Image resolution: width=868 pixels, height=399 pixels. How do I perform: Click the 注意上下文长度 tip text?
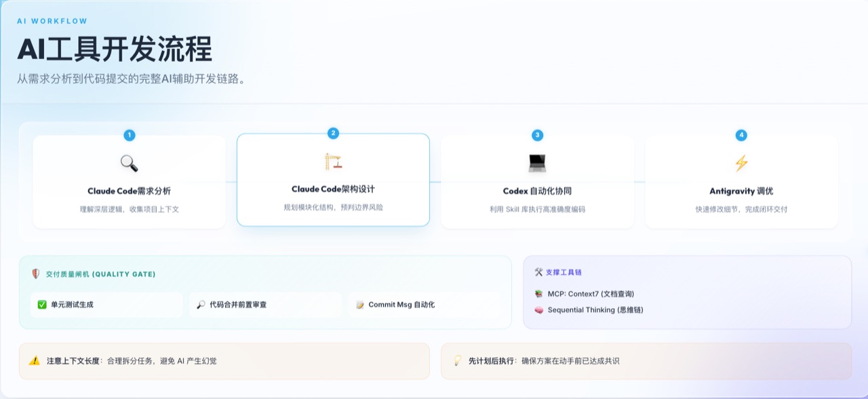[132, 361]
